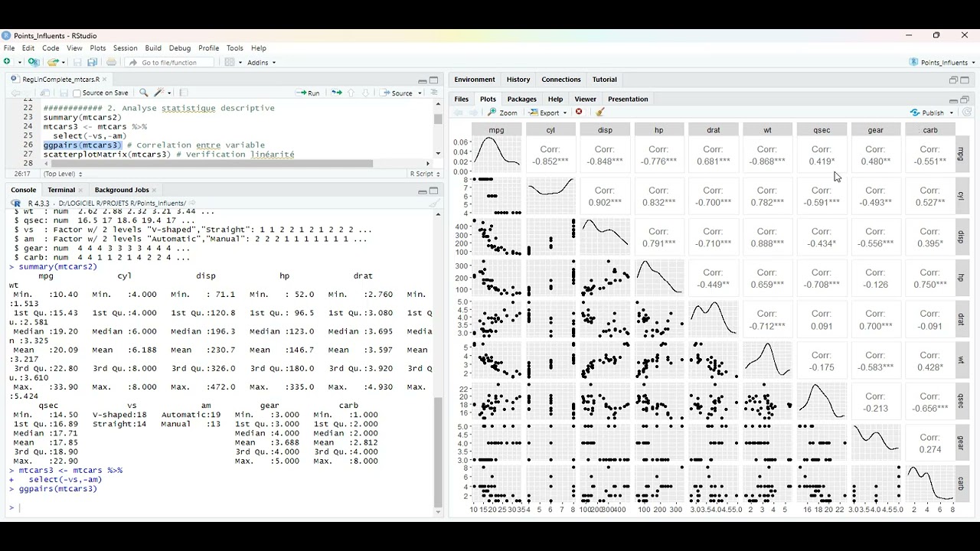The image size is (980, 551).
Task: Click the Go to file/function field
Action: [x=169, y=63]
